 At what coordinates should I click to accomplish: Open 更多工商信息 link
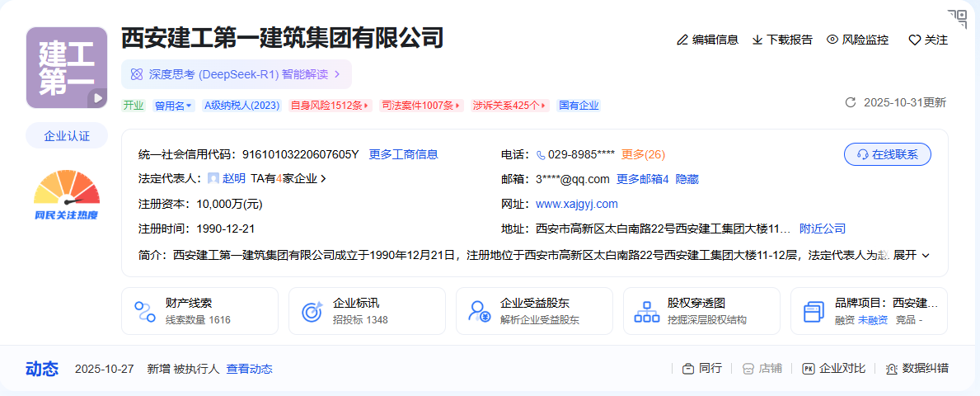coord(403,154)
